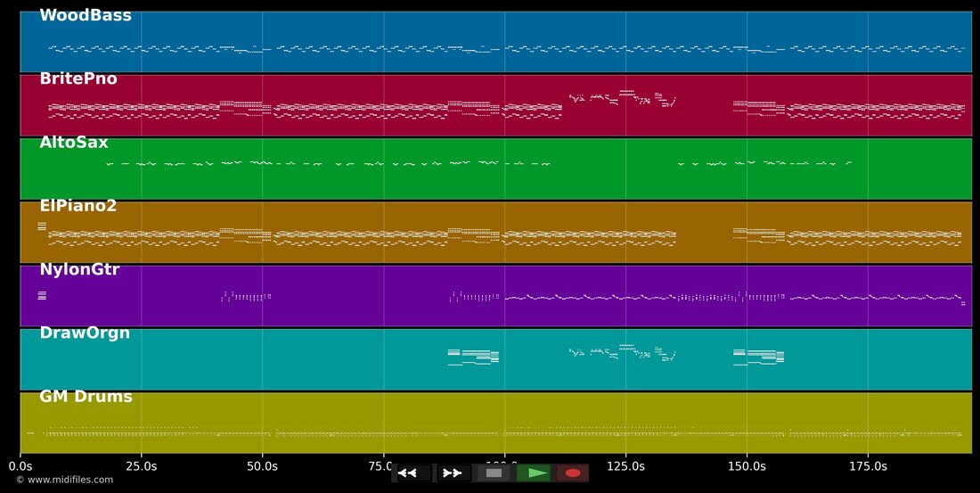Image resolution: width=980 pixels, height=493 pixels.
Task: Select the ElPiano2 track label
Action: tap(78, 206)
